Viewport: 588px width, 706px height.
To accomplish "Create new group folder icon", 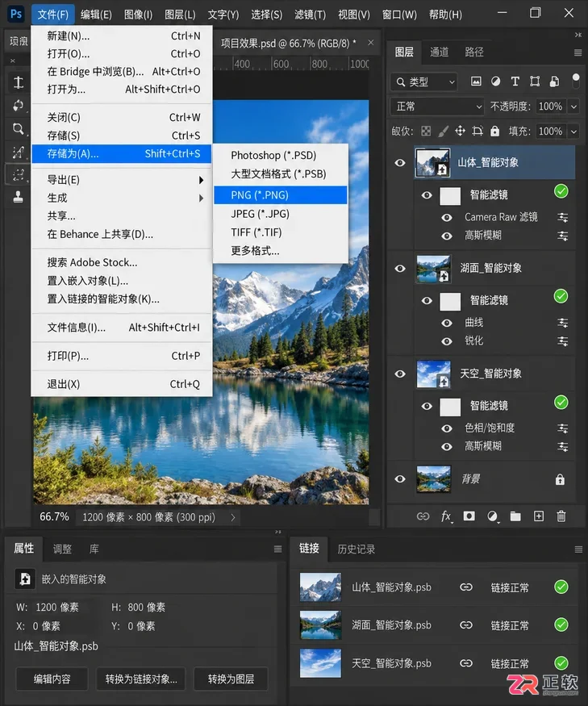I will (515, 516).
